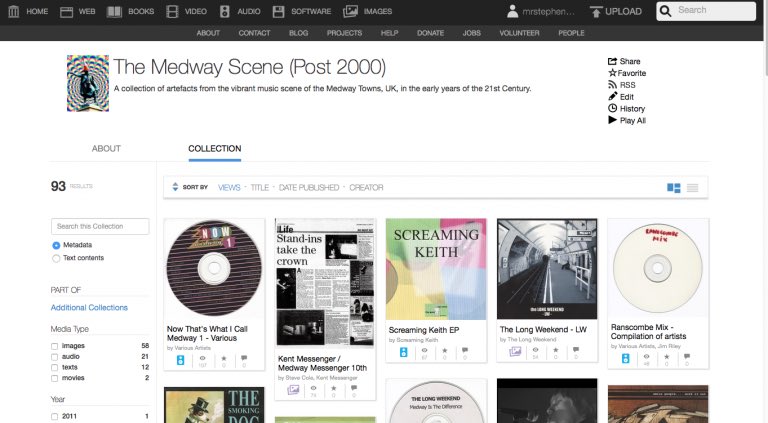This screenshot has height=423, width=768.
Task: Click the collection's psychedelic avatar image
Action: point(88,83)
